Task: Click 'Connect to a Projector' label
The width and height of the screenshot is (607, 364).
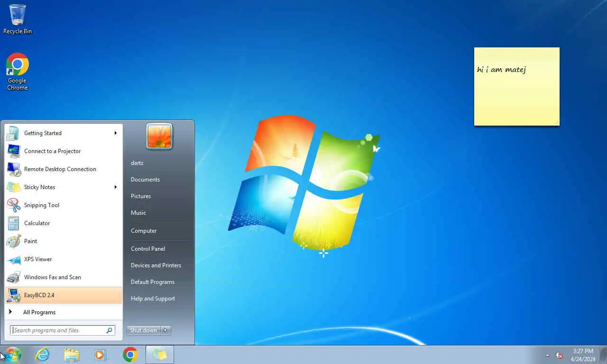Action: (53, 151)
